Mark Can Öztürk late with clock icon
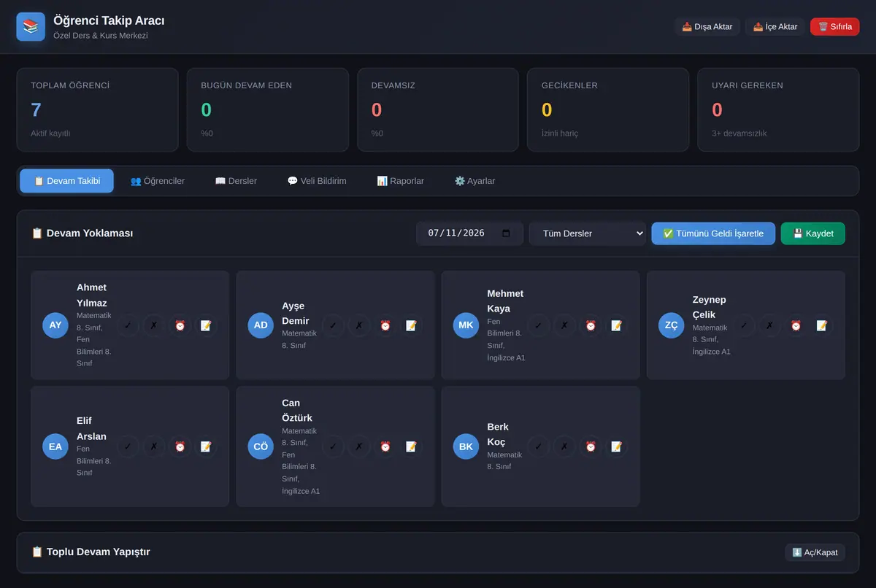Viewport: 876px width, 588px height. [385, 446]
